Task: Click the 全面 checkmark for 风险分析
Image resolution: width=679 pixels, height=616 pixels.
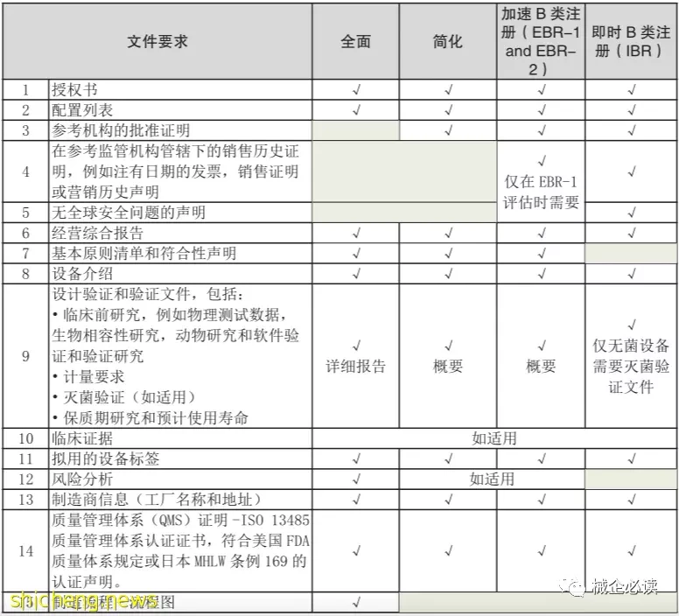Action: [x=356, y=479]
